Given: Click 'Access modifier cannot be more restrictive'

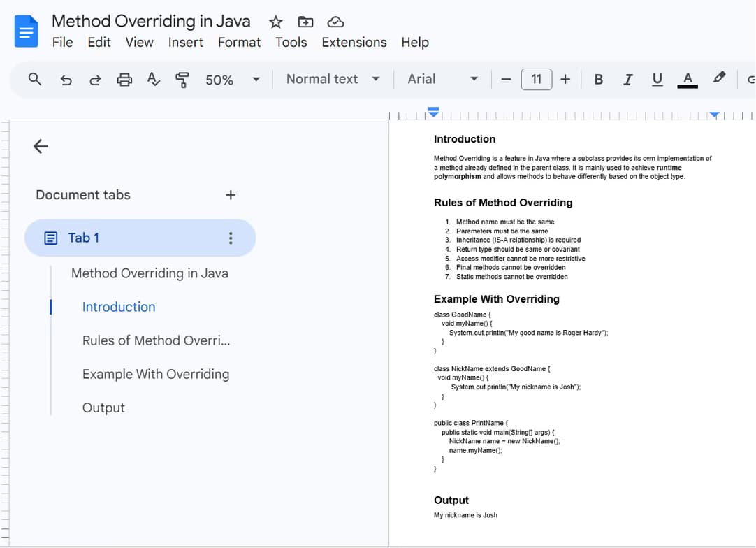Looking at the screenshot, I should point(521,259).
